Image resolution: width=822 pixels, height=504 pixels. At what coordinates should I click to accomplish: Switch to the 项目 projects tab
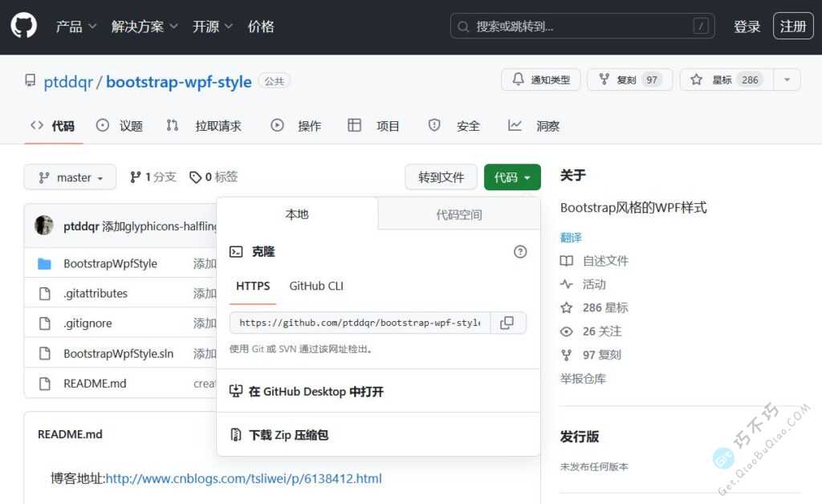click(373, 126)
